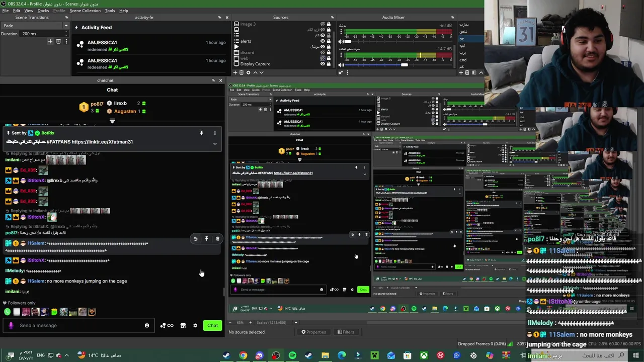Remove transition with trash icon
Screen dimensions: 644x362
[x=58, y=41]
